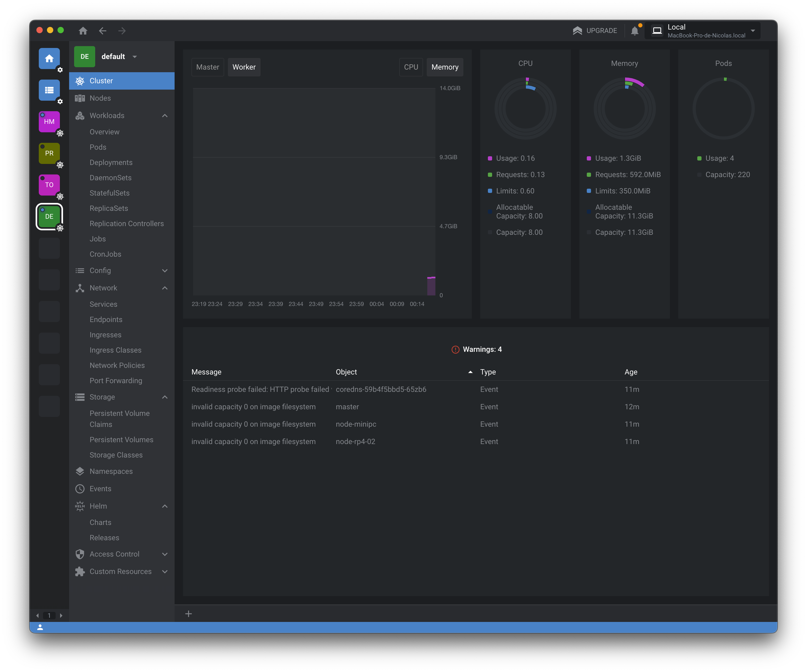The image size is (807, 672).
Task: Expand the Config section
Action: coord(165,271)
